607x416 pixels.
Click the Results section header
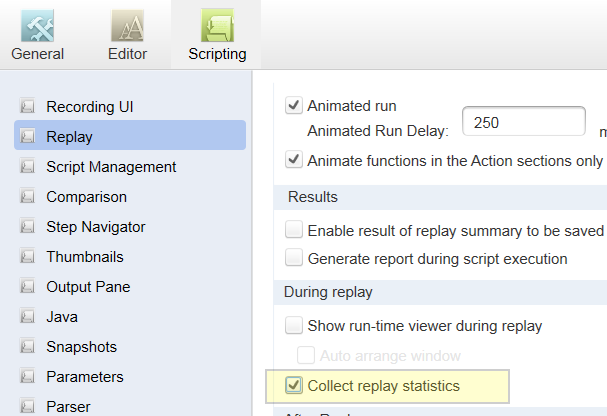(x=440, y=197)
